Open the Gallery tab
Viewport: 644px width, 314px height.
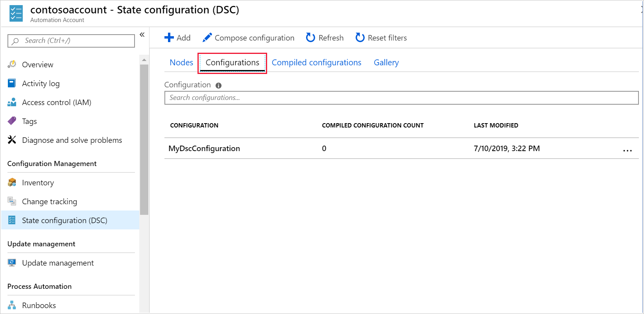(386, 63)
